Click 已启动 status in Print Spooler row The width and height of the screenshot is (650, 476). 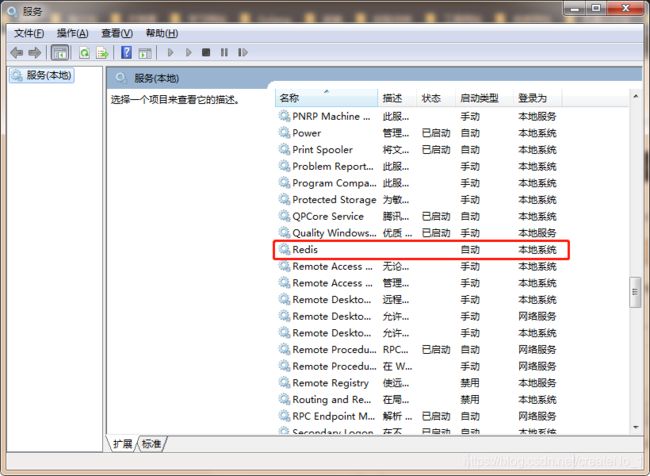(x=436, y=150)
